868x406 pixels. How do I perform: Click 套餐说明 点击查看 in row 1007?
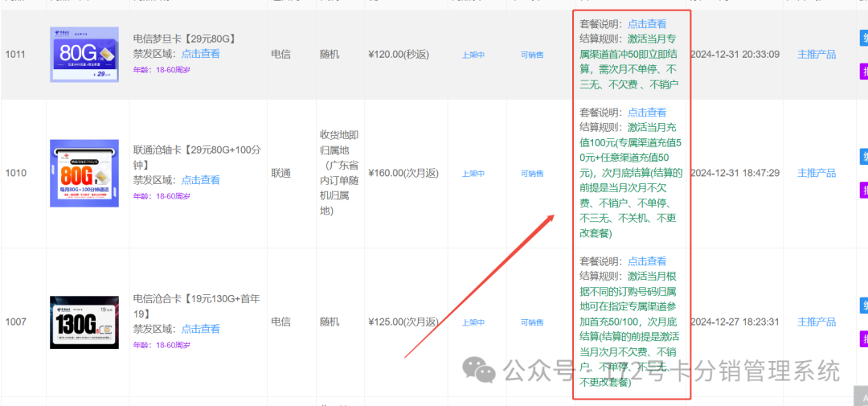pyautogui.click(x=647, y=261)
